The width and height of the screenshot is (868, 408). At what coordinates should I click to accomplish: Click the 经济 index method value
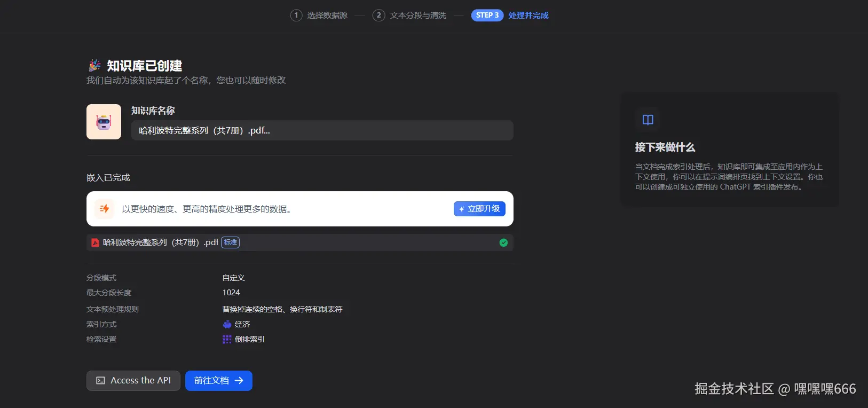[x=242, y=324]
